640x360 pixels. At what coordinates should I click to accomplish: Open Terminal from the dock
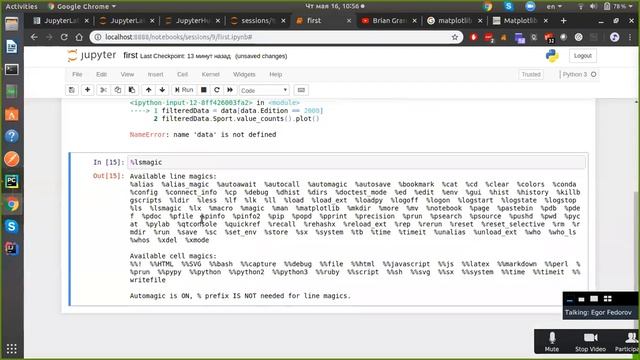[x=11, y=69]
